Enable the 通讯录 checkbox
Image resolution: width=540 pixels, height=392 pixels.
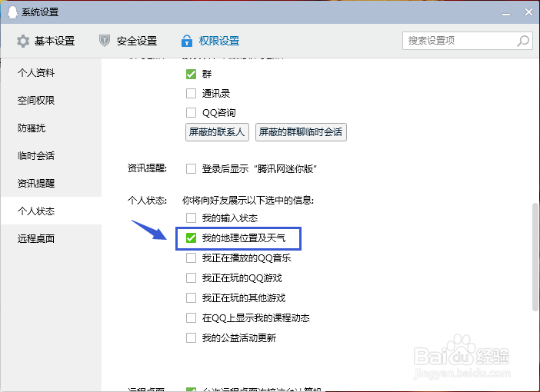pyautogui.click(x=191, y=93)
